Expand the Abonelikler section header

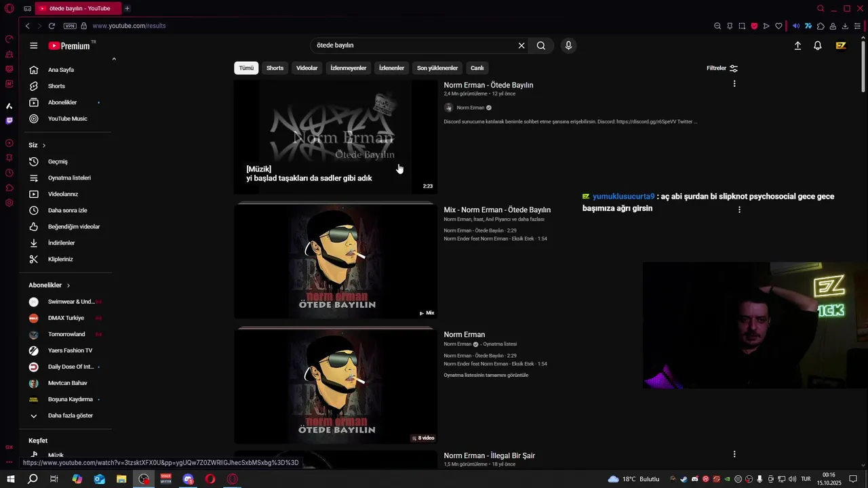50,285
